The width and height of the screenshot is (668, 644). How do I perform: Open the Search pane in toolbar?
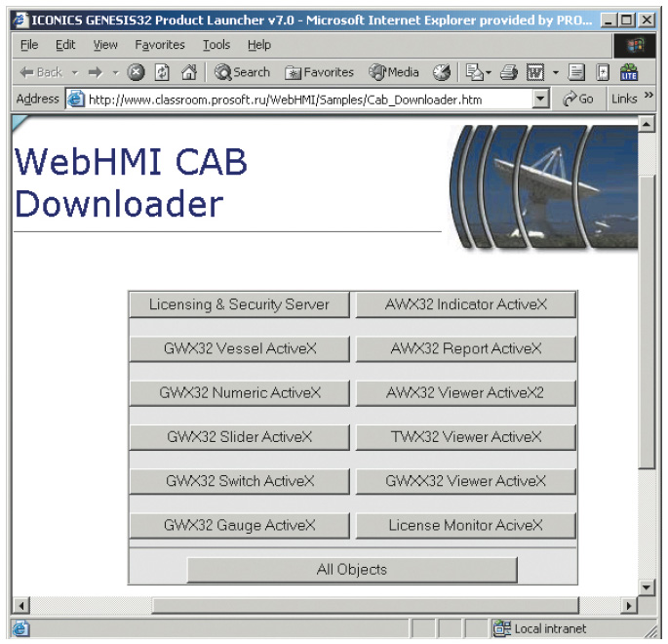(242, 72)
